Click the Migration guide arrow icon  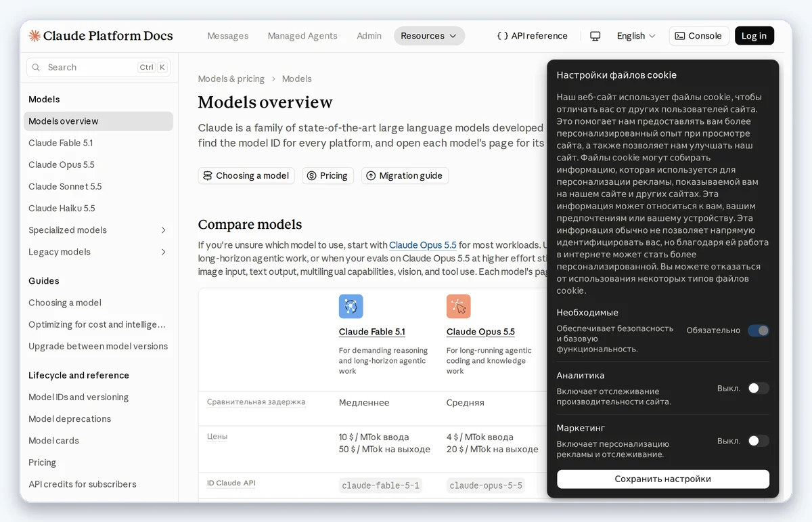371,176
